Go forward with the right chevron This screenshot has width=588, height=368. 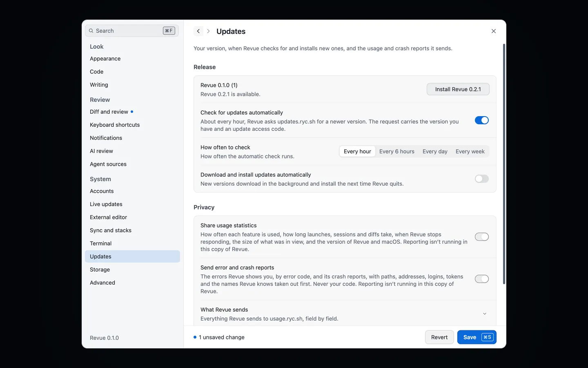point(208,31)
